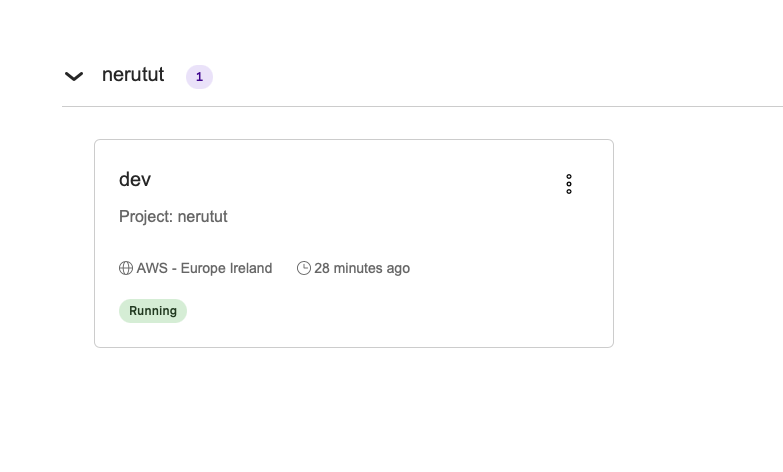Click the number '28' in the timestamp
Viewport: 783px width, 472px height.
(322, 268)
